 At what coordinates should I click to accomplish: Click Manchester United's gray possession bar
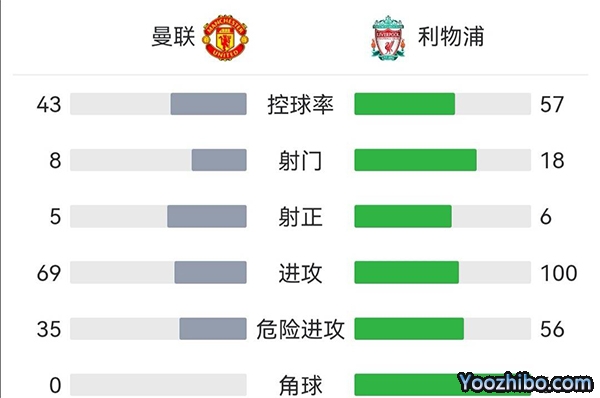point(209,104)
